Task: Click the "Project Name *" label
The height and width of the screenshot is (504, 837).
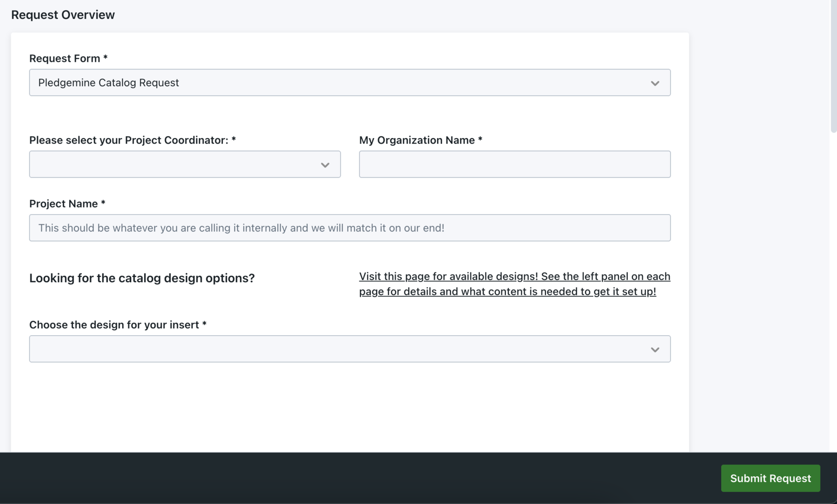Action: coord(67,204)
